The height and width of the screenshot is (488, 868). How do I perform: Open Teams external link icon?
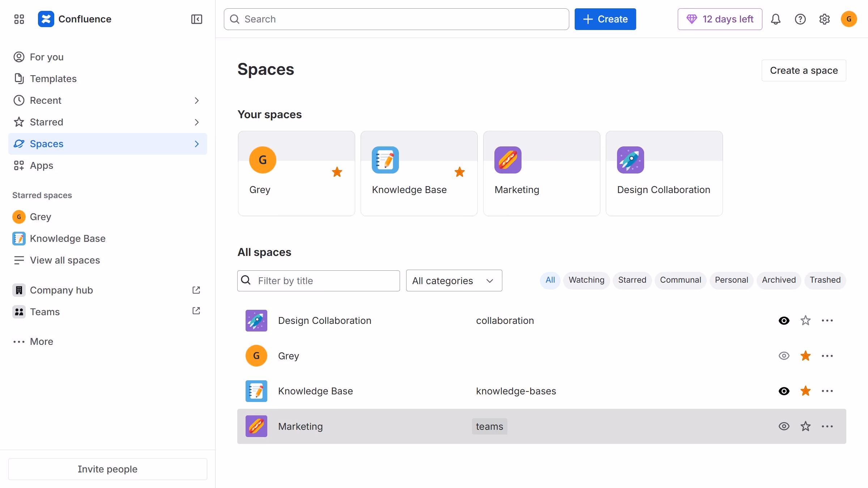tap(196, 311)
